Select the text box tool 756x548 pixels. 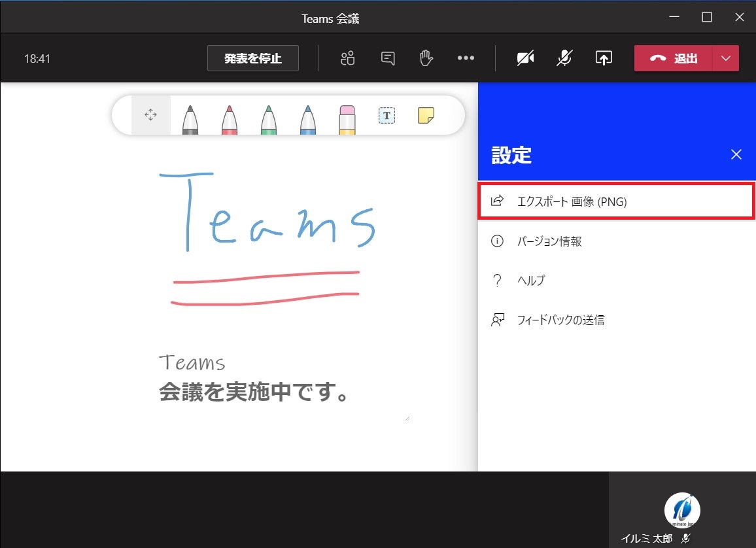[x=387, y=115]
